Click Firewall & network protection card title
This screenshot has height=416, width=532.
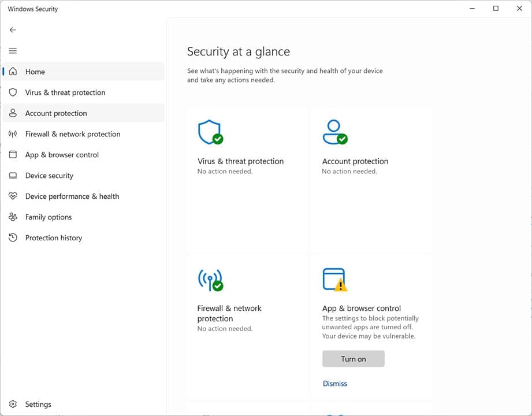[229, 313]
